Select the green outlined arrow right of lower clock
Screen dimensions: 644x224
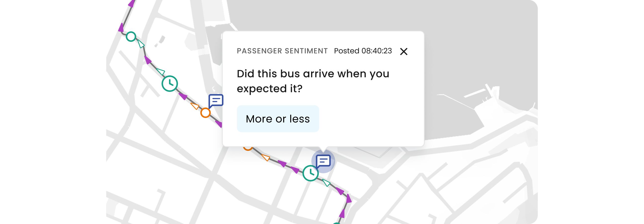click(326, 182)
